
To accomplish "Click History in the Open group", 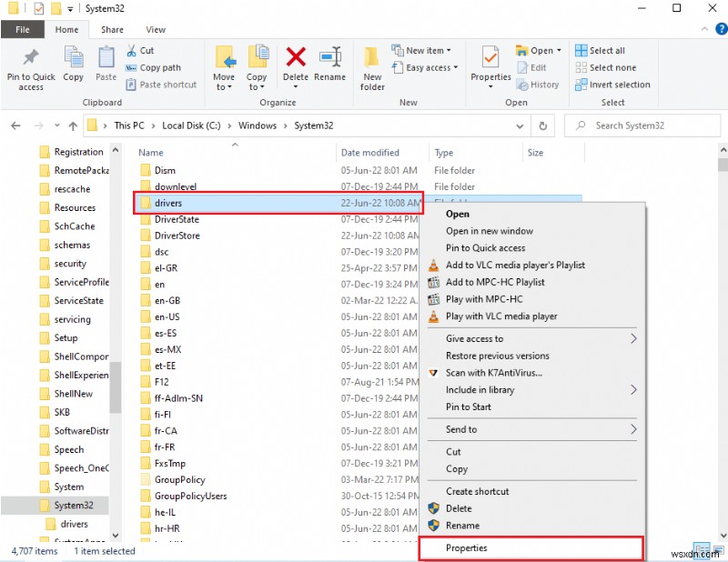I will coord(538,85).
